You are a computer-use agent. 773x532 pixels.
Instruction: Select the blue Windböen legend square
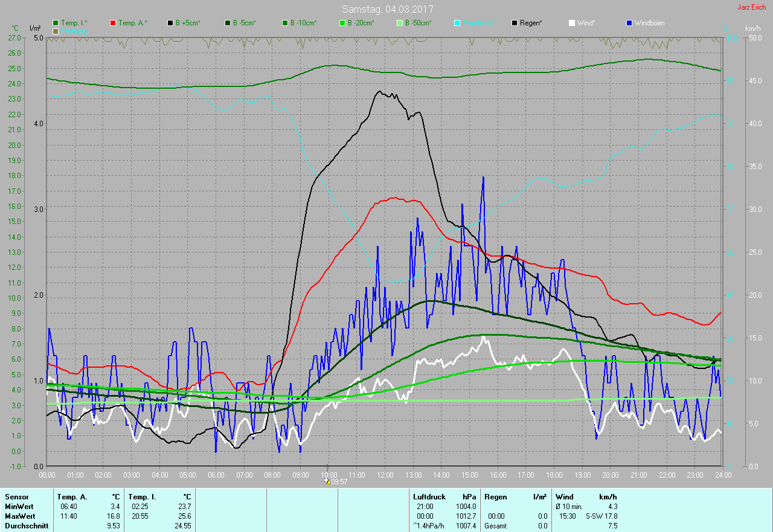tap(629, 23)
